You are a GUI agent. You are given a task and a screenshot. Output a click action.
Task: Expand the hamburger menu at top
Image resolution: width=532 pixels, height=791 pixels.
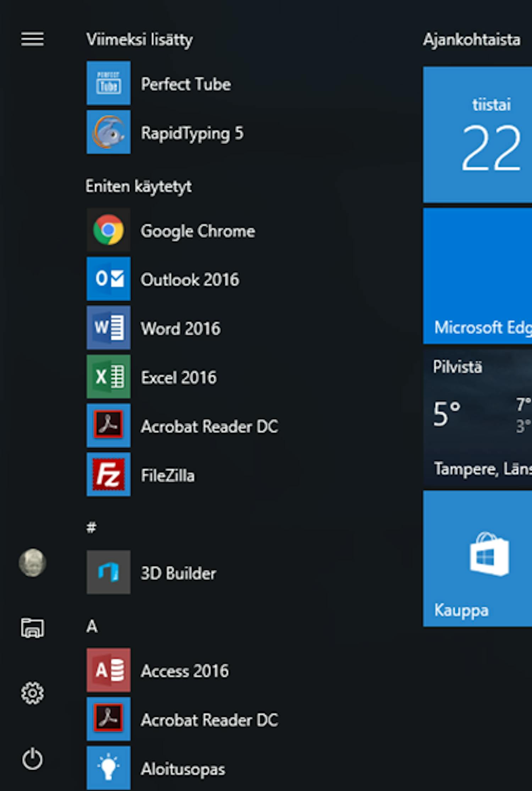click(x=32, y=39)
